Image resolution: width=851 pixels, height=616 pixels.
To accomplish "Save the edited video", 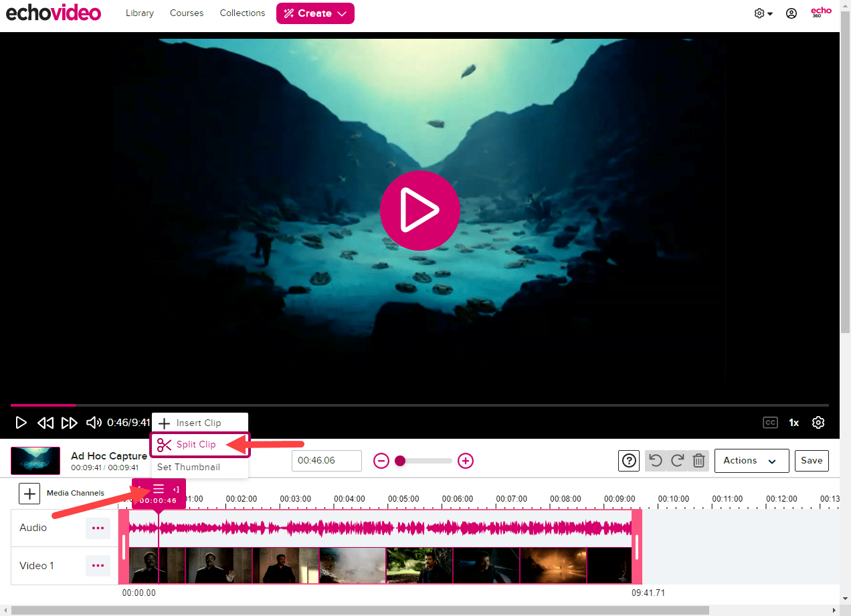I will pyautogui.click(x=812, y=460).
